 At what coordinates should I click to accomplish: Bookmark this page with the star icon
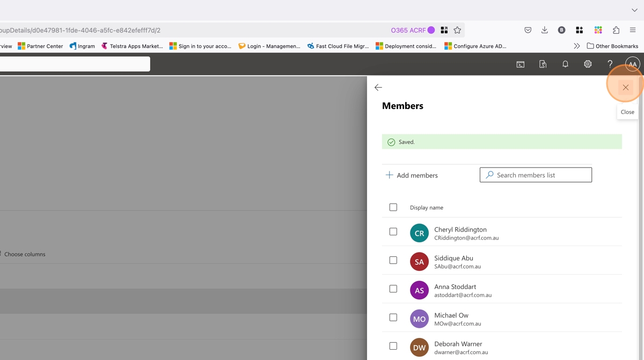pyautogui.click(x=457, y=30)
